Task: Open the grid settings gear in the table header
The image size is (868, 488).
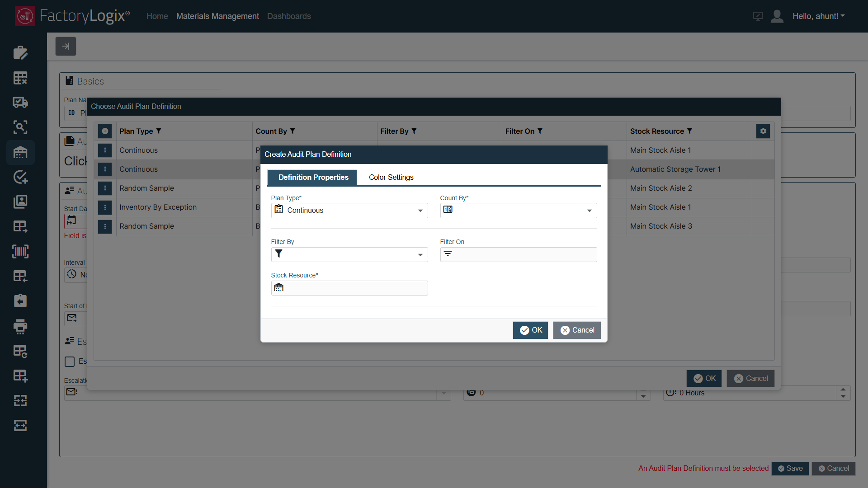Action: pos(763,131)
